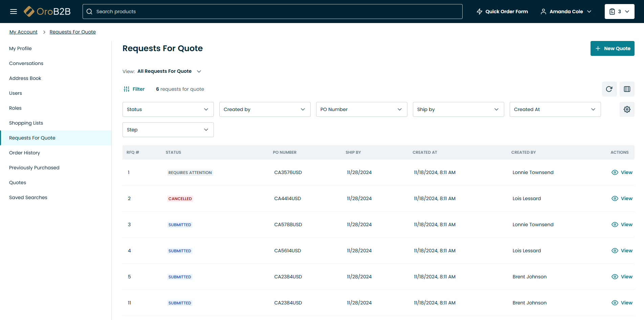Viewport: 644px width, 320px height.
Task: Open the shopping list clipboard button
Action: click(x=619, y=12)
